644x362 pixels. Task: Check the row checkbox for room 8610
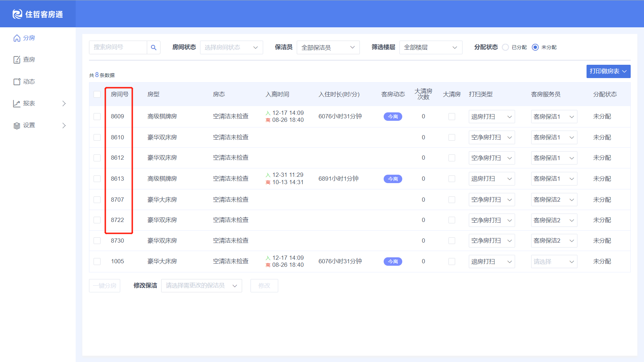[97, 138]
